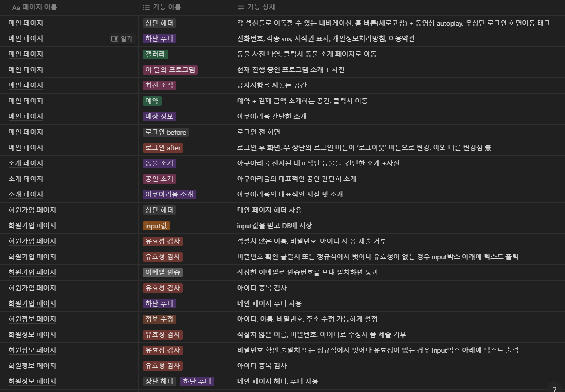Select the '공연 소개' tag
This screenshot has height=392, width=565.
(x=159, y=179)
